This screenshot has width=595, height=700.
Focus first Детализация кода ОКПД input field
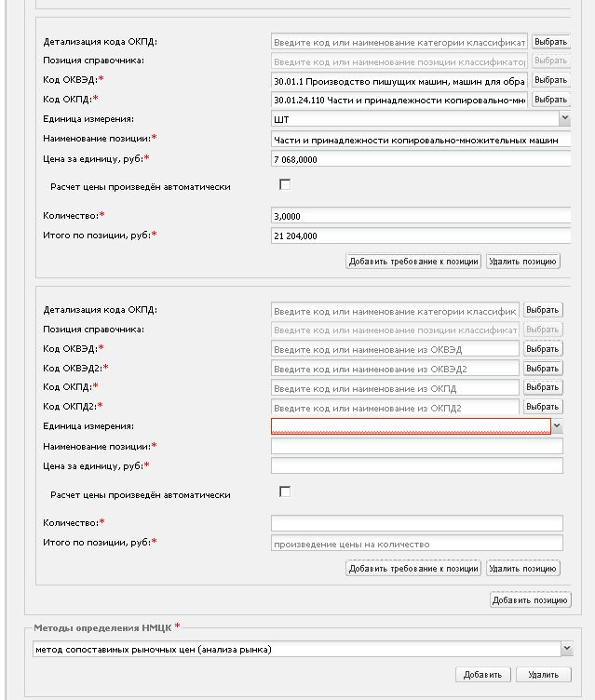(x=399, y=42)
